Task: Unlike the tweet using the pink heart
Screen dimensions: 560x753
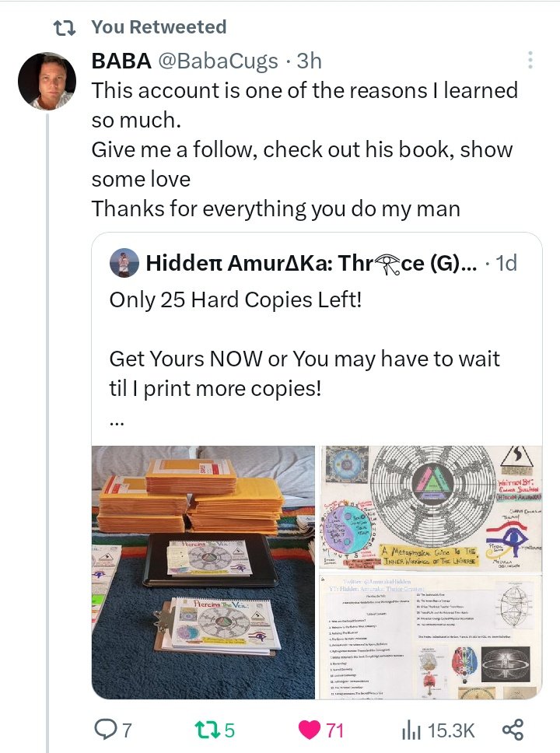Action: [x=310, y=730]
